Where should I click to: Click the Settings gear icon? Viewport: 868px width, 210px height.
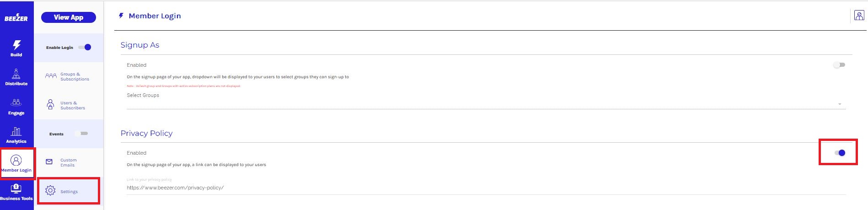[50, 191]
